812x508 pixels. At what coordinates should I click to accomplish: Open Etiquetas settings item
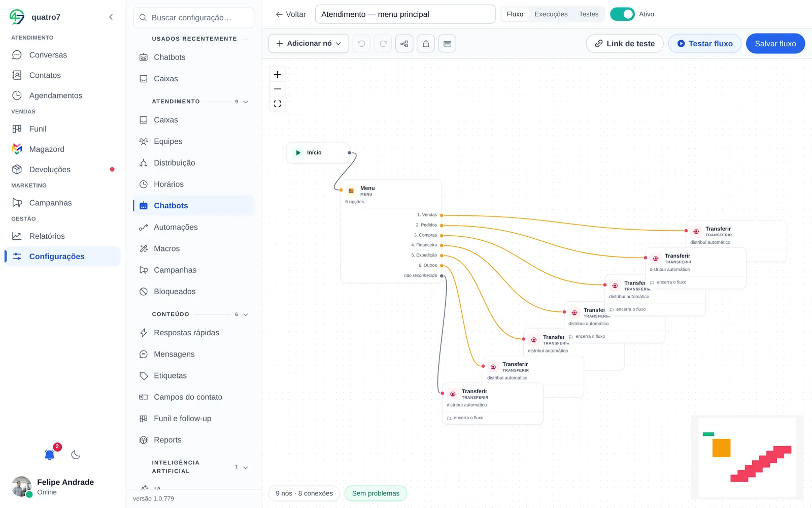pos(194,375)
